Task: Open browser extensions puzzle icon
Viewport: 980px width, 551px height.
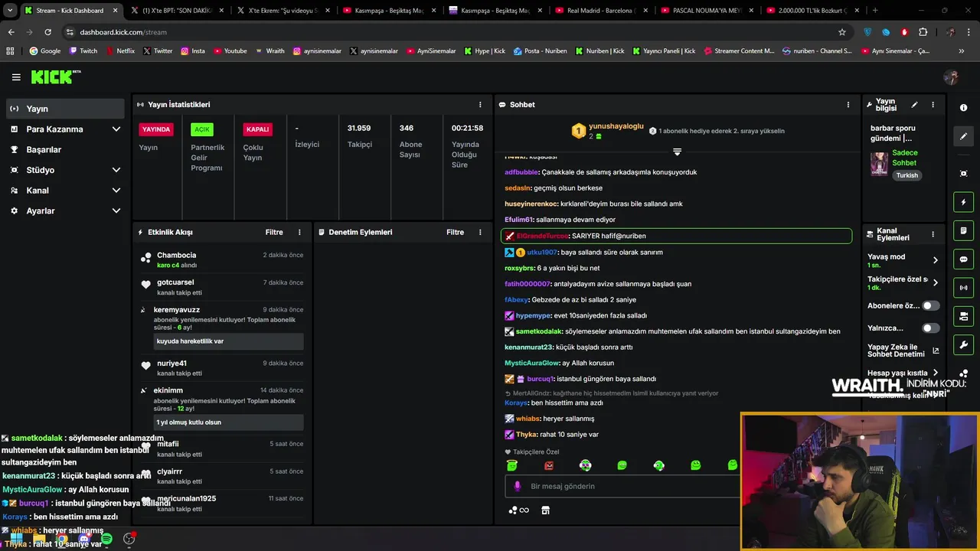Action: [x=923, y=32]
